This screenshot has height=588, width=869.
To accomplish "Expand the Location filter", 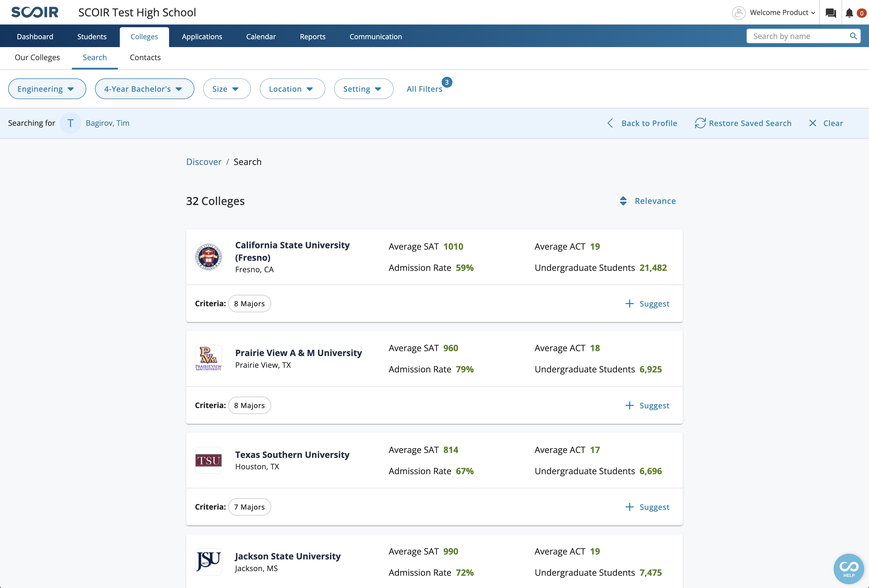I will 292,88.
